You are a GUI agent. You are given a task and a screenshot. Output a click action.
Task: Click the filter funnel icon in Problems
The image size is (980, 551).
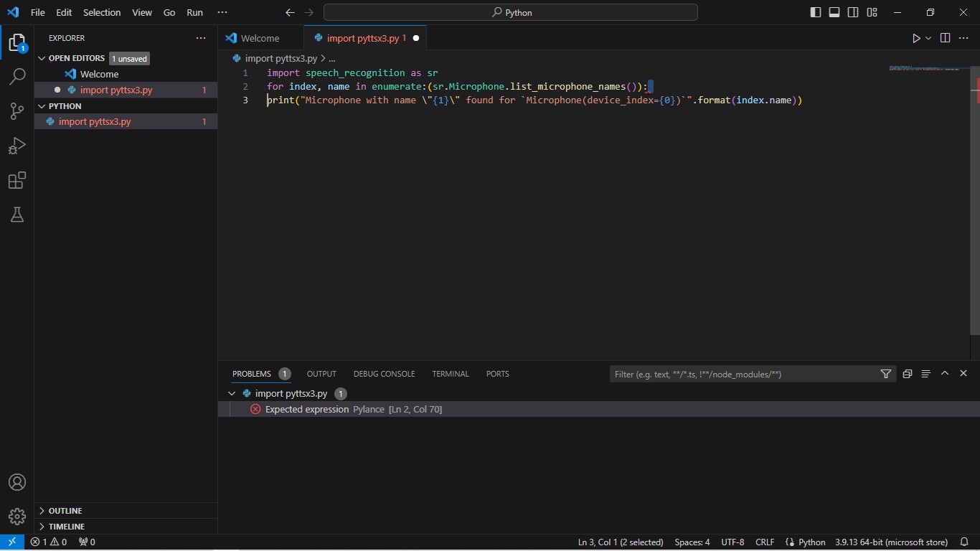click(x=886, y=374)
